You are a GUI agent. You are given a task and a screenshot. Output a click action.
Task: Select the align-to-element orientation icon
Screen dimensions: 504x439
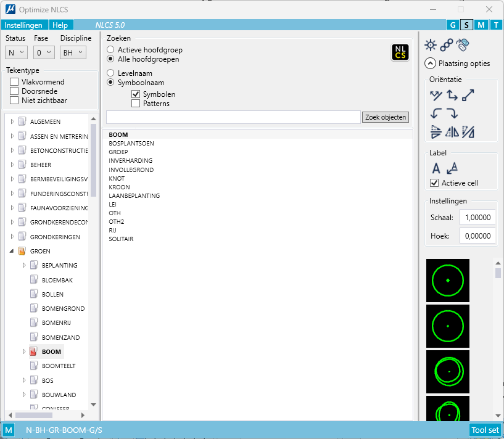(436, 96)
